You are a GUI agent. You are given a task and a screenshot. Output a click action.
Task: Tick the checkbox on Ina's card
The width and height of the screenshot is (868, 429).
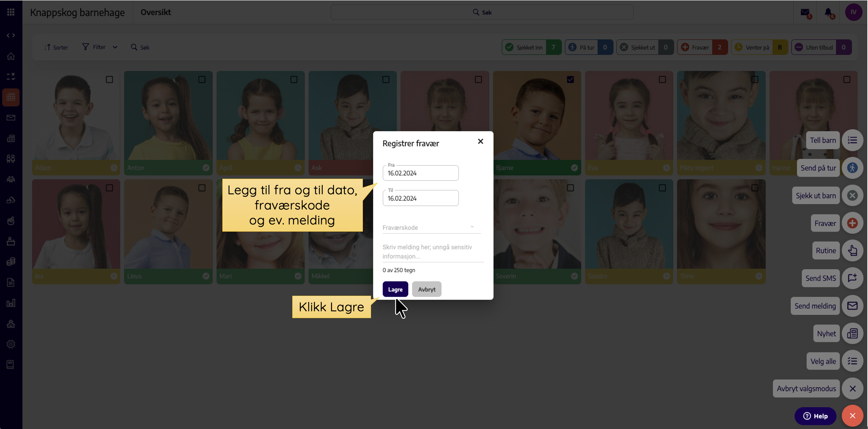(x=109, y=188)
